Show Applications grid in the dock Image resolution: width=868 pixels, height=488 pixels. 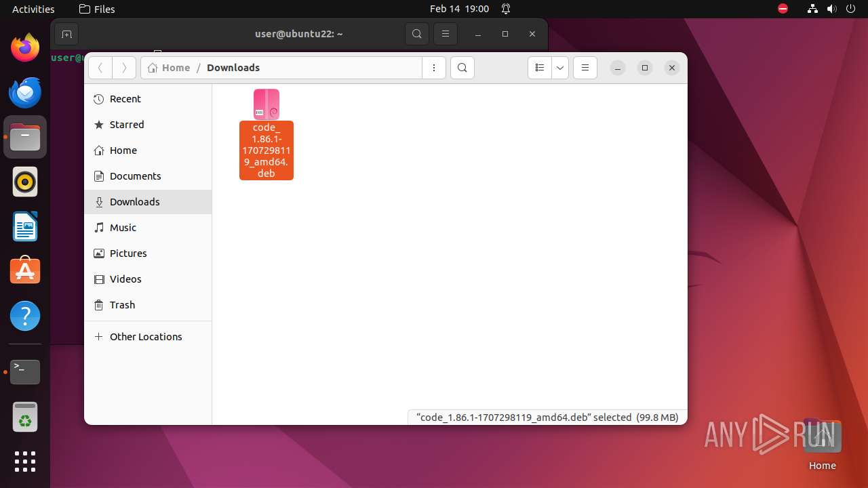coord(25,462)
